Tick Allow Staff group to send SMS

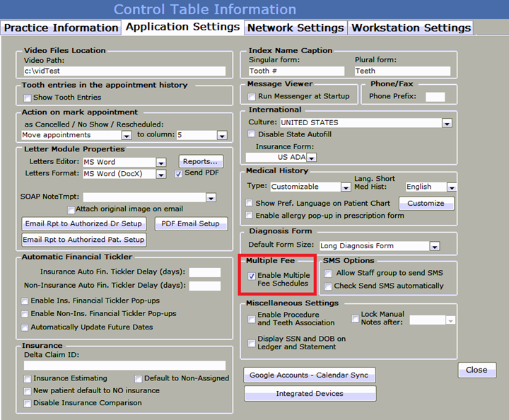pyautogui.click(x=328, y=273)
